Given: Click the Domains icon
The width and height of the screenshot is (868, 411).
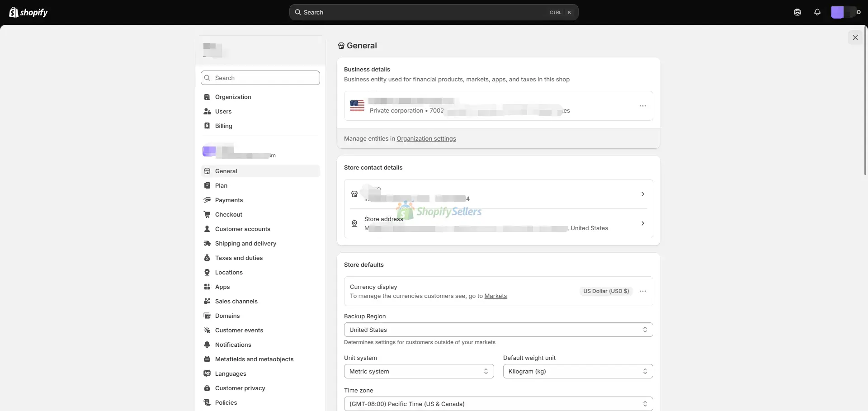Looking at the screenshot, I should click(x=207, y=316).
